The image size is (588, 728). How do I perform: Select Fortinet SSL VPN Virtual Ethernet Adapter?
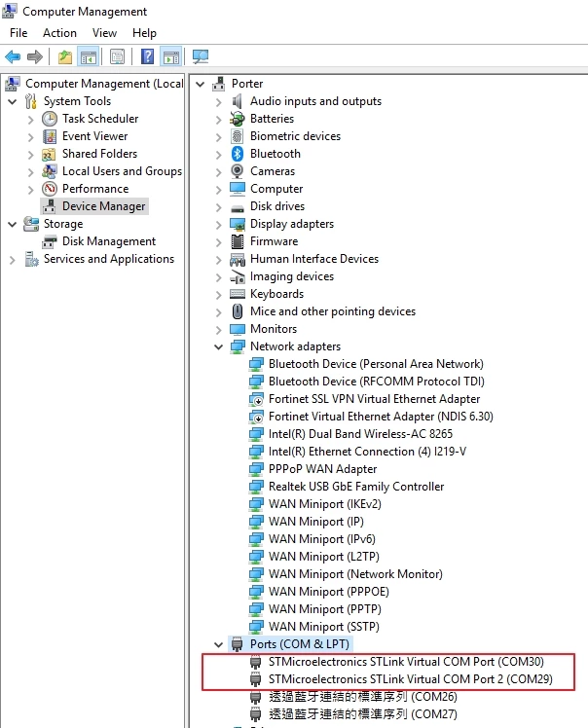pos(375,399)
